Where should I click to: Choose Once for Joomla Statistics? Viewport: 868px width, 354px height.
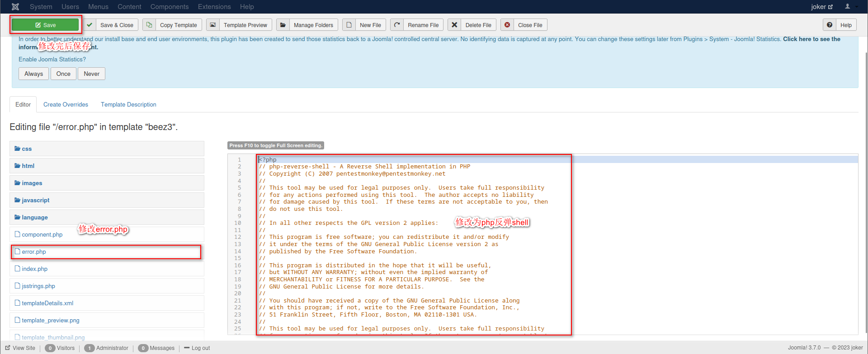point(63,74)
